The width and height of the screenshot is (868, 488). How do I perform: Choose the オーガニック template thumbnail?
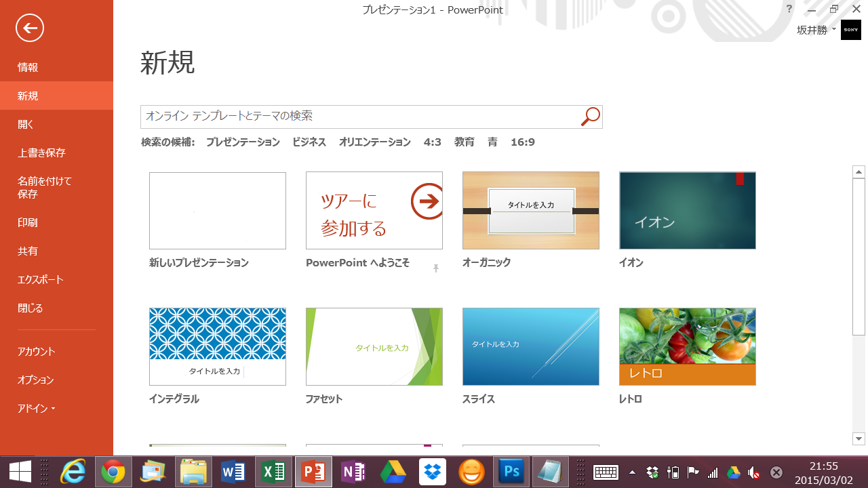coord(531,211)
